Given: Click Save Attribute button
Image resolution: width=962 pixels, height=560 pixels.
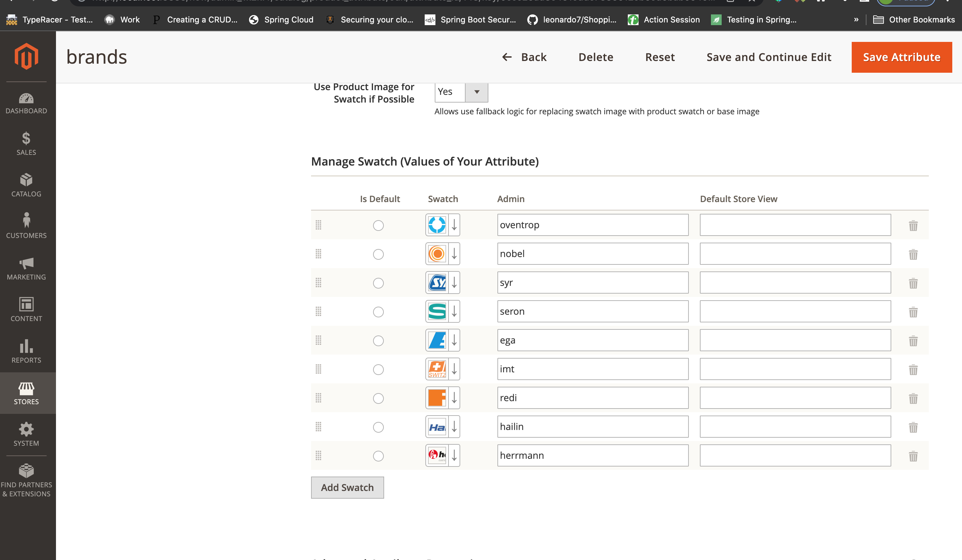Looking at the screenshot, I should (x=902, y=57).
